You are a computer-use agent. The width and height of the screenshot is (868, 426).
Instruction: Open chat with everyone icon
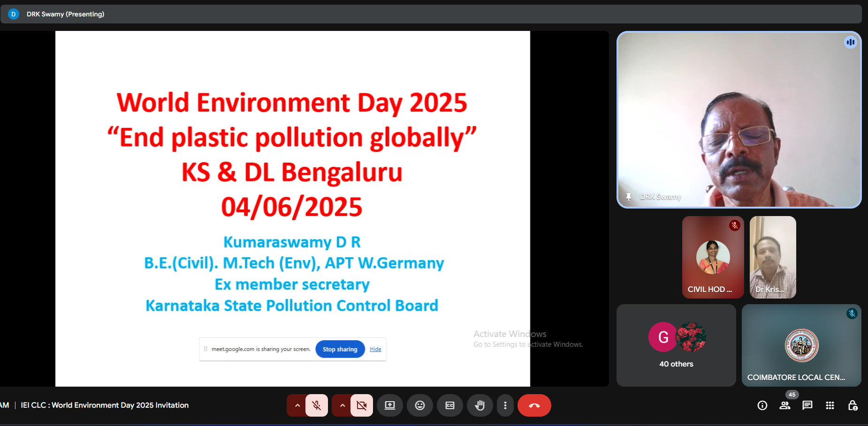(807, 405)
